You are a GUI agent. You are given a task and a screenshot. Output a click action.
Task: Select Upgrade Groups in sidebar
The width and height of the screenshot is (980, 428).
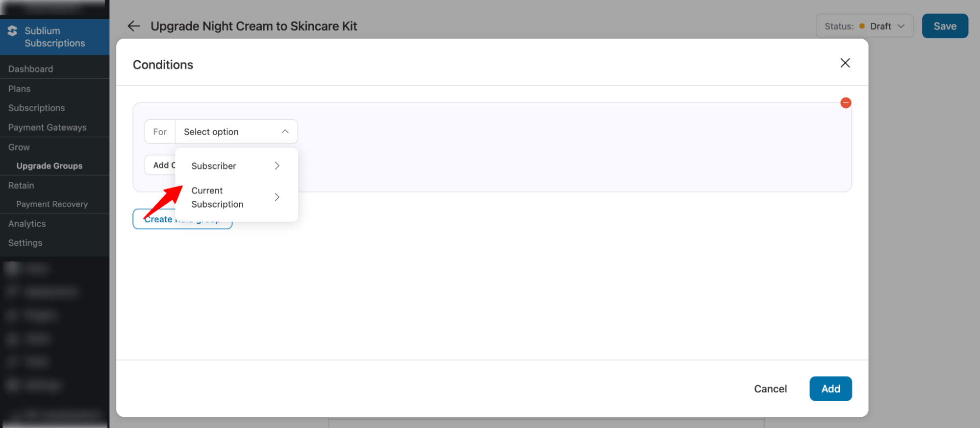[50, 166]
